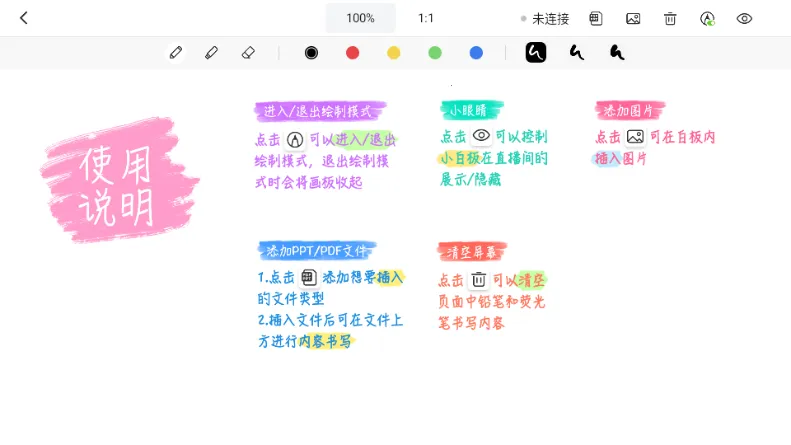
Task: Select the pencil drawing tool
Action: coord(176,52)
